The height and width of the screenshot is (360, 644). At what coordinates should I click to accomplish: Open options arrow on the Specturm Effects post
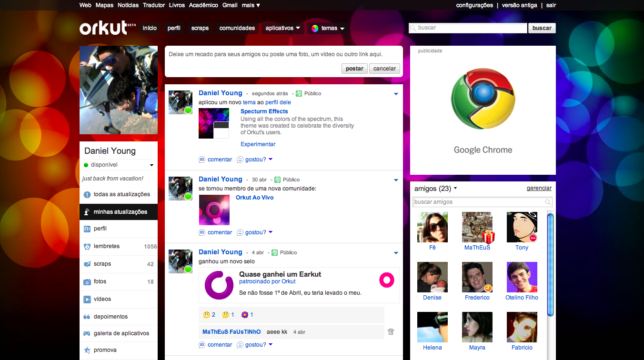(396, 94)
